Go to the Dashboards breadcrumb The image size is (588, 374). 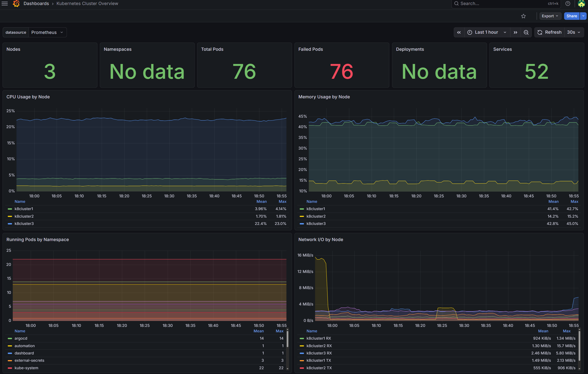coord(36,3)
